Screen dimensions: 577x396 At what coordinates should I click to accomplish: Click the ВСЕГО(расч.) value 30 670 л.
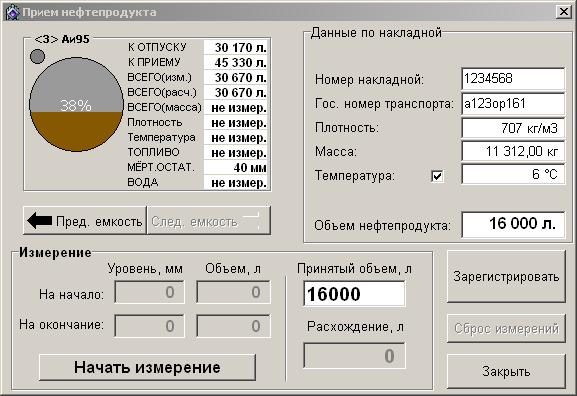pyautogui.click(x=236, y=92)
